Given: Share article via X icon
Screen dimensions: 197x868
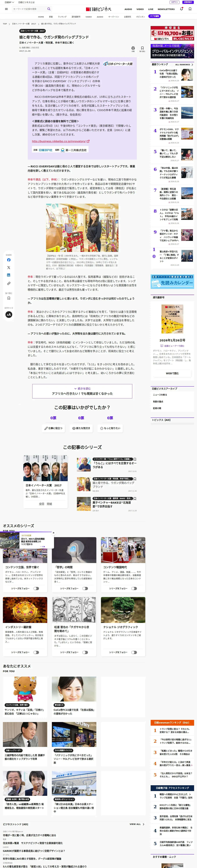Looking at the screenshot, I should click(x=9, y=267).
